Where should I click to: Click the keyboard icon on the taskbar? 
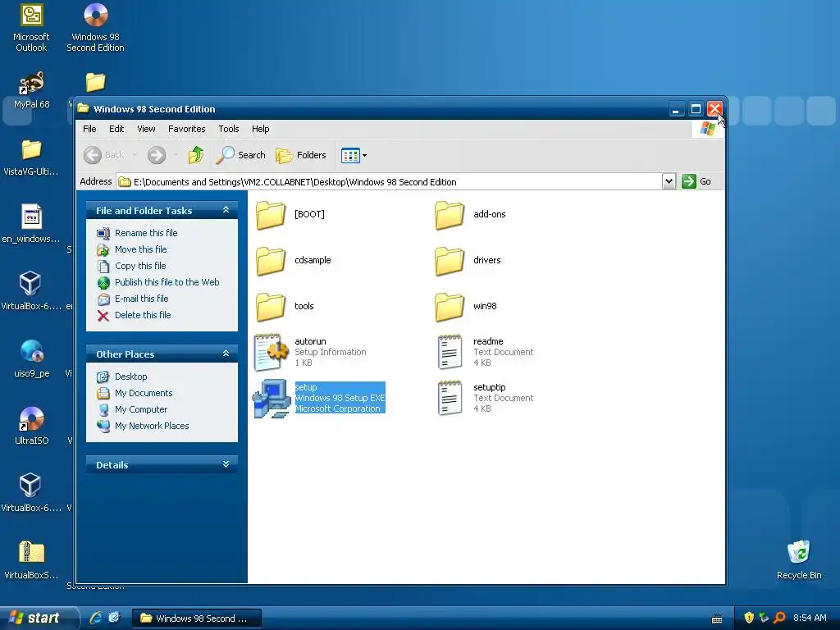coord(717,619)
